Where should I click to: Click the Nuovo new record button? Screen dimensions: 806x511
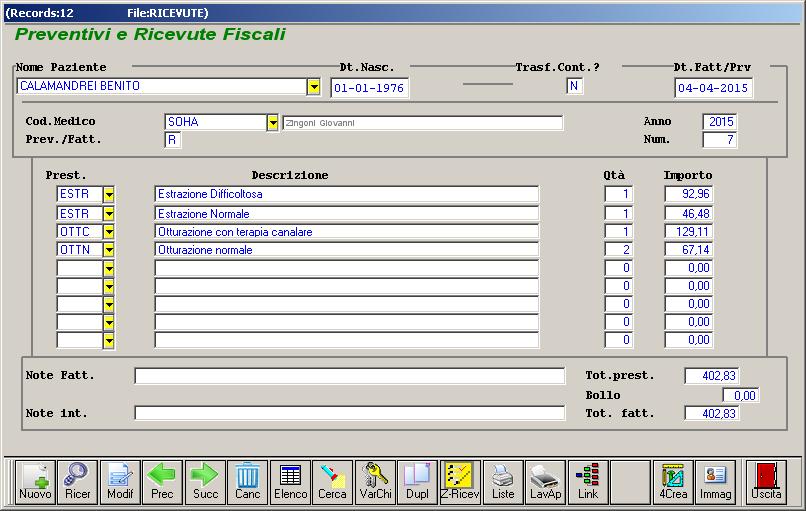click(35, 482)
